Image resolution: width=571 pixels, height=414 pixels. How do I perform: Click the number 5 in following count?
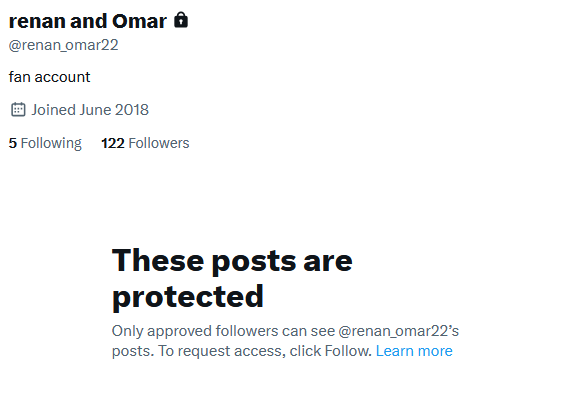pyautogui.click(x=13, y=143)
